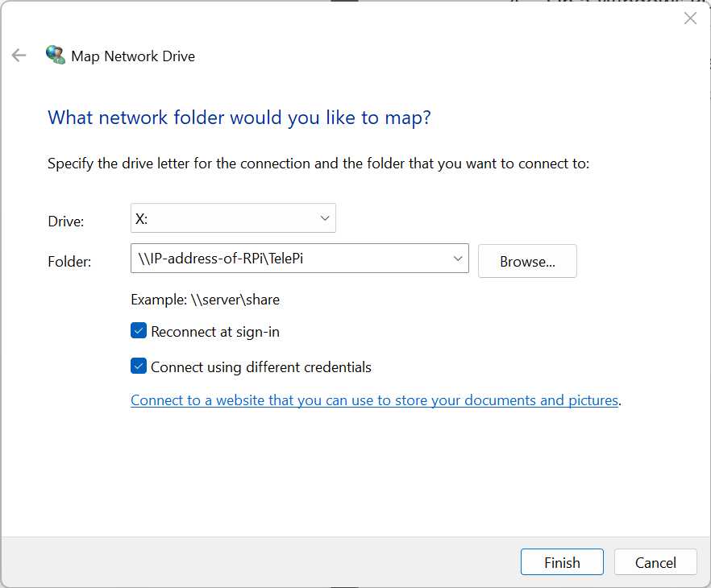Click the Drive: field label
Viewport: 711px width, 588px height.
(66, 222)
